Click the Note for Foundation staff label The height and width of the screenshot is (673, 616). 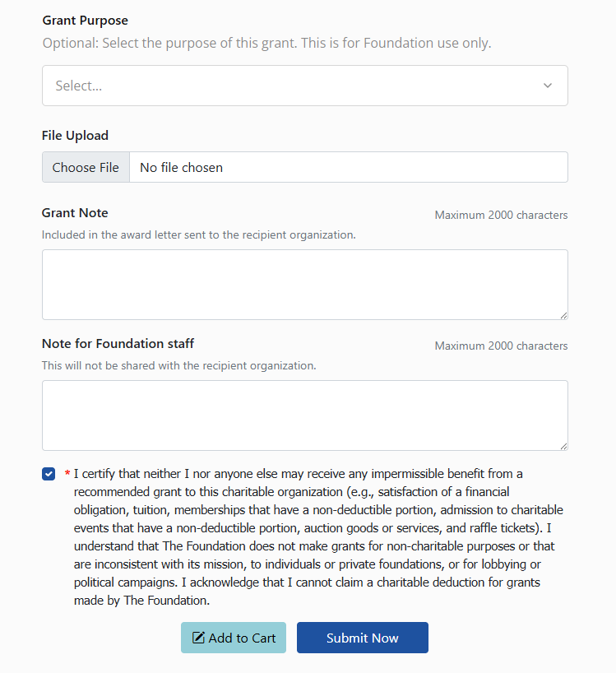[118, 343]
